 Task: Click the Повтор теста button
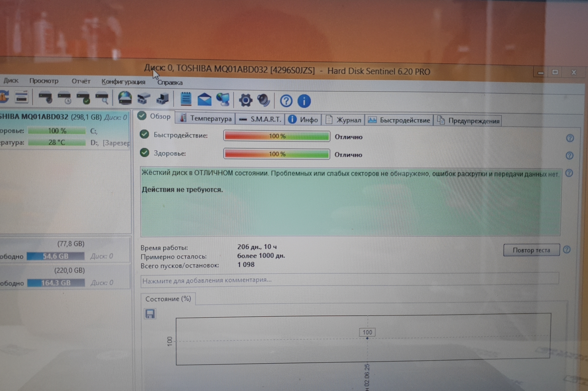tap(531, 250)
